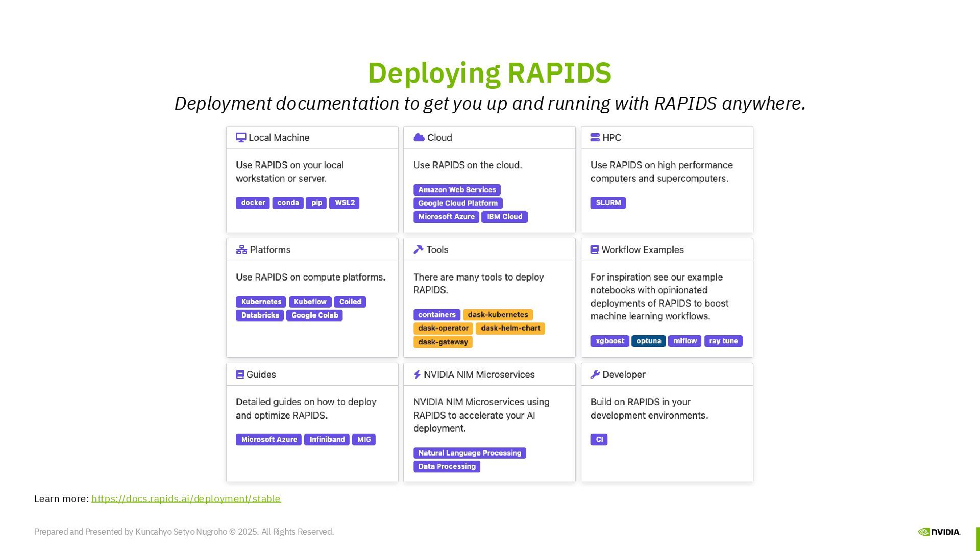The width and height of the screenshot is (980, 551).
Task: Click the Developer wrench icon
Action: [x=595, y=374]
